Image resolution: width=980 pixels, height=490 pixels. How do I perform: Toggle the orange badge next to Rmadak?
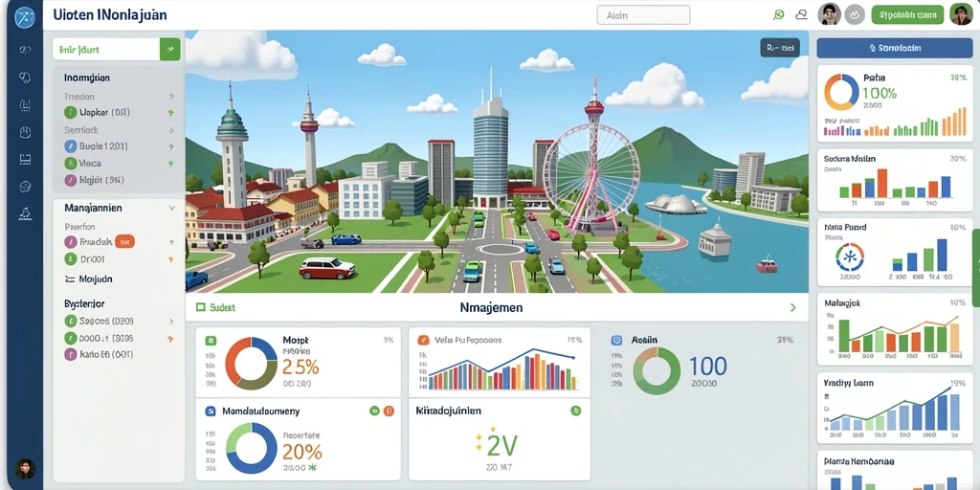[x=124, y=241]
